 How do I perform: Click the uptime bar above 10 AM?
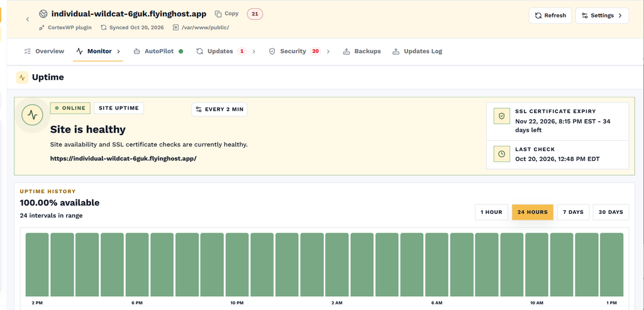click(537, 265)
